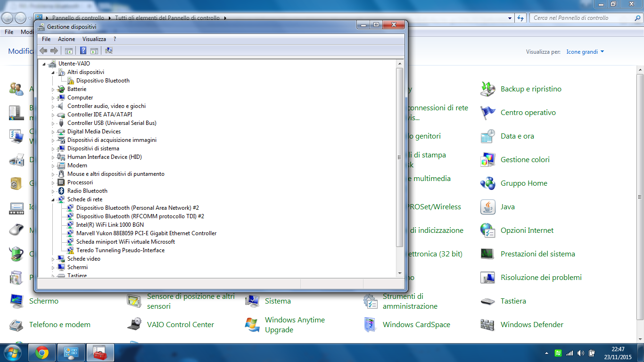Open VAIO Control Center icon

pos(134,324)
